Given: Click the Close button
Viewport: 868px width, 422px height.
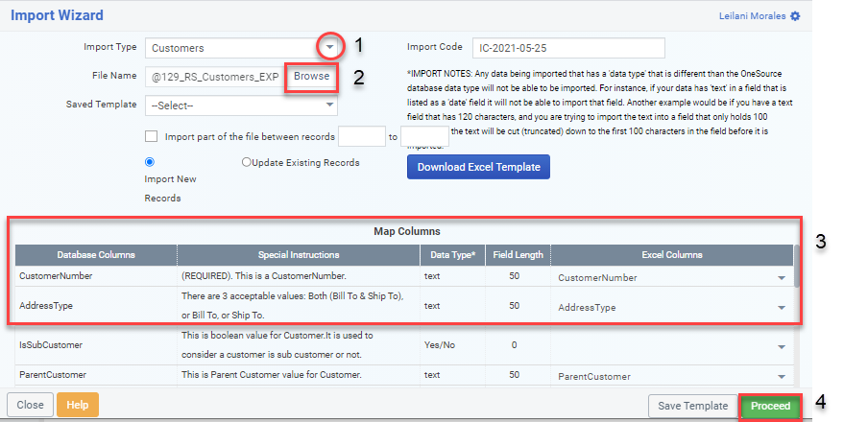Looking at the screenshot, I should [30, 405].
